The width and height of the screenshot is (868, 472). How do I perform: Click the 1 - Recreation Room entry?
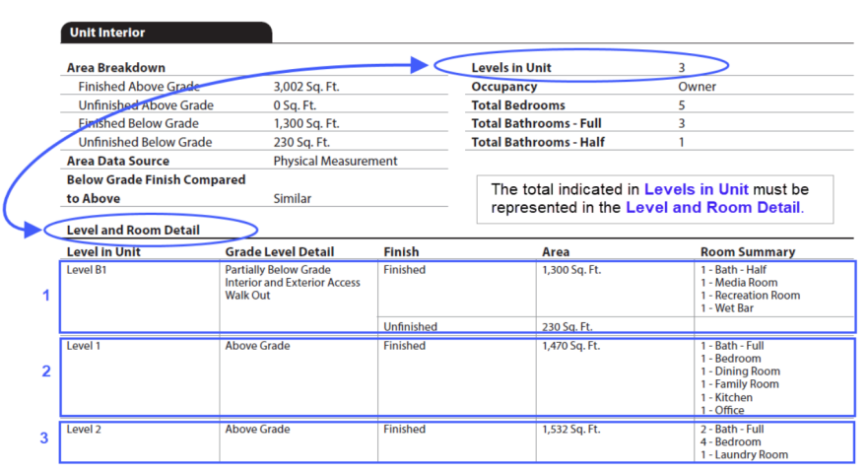pyautogui.click(x=751, y=295)
